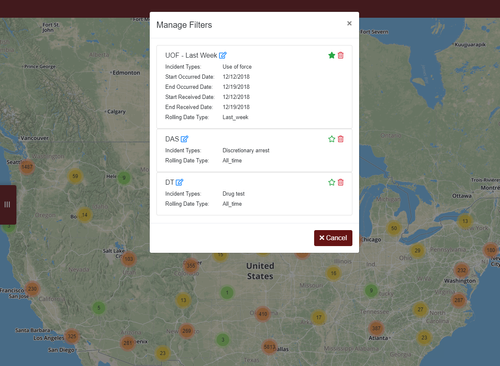Select the 1487 cluster near Seattle
The height and width of the screenshot is (366, 500).
click(x=27, y=167)
